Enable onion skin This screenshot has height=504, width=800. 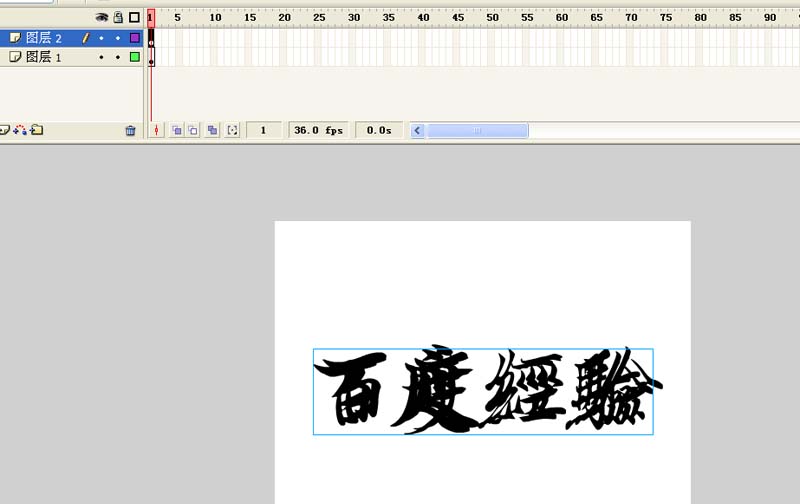pos(177,131)
